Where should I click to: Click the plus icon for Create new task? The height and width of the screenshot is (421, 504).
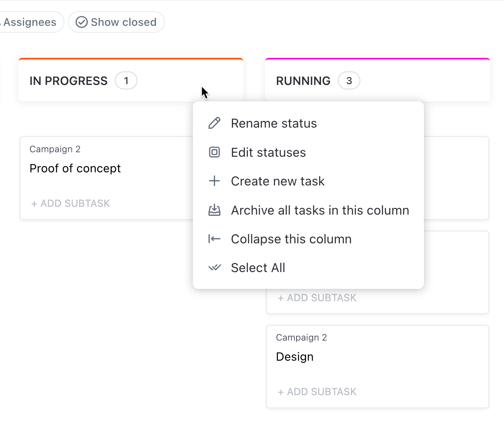tap(214, 181)
